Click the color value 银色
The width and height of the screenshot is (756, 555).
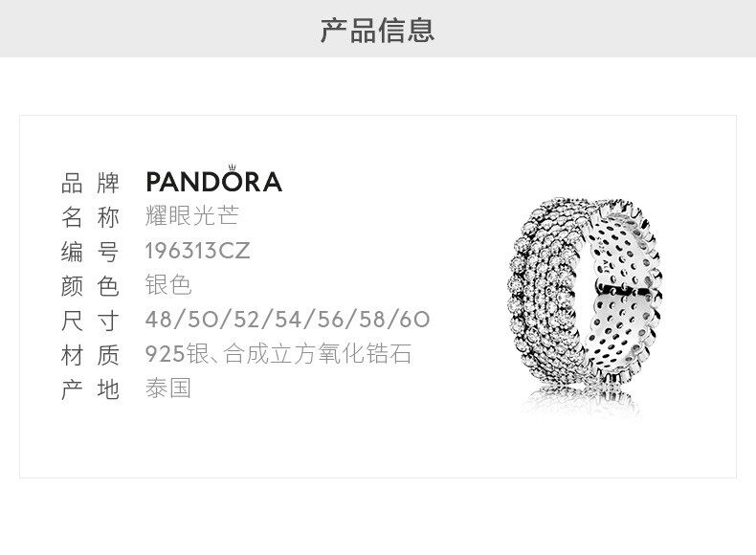click(x=168, y=285)
